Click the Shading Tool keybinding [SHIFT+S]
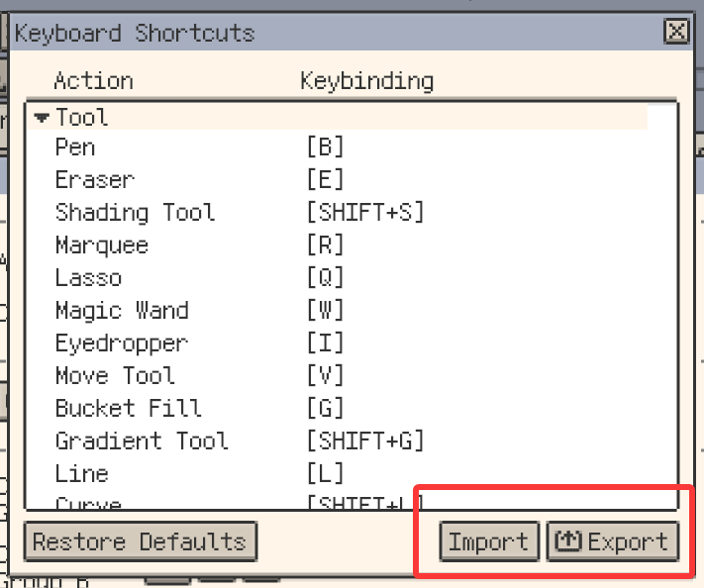 coord(364,213)
